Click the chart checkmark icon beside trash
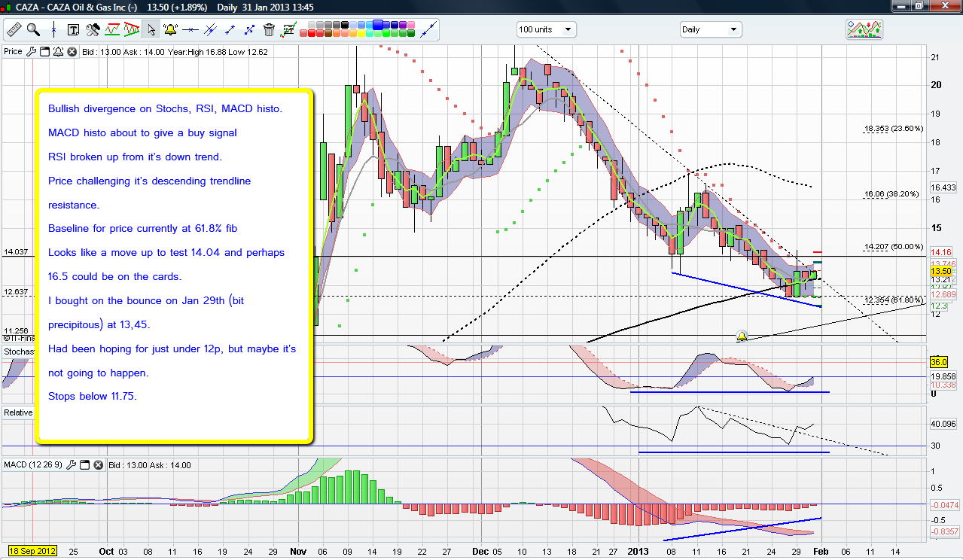The width and height of the screenshot is (963, 560). (288, 30)
